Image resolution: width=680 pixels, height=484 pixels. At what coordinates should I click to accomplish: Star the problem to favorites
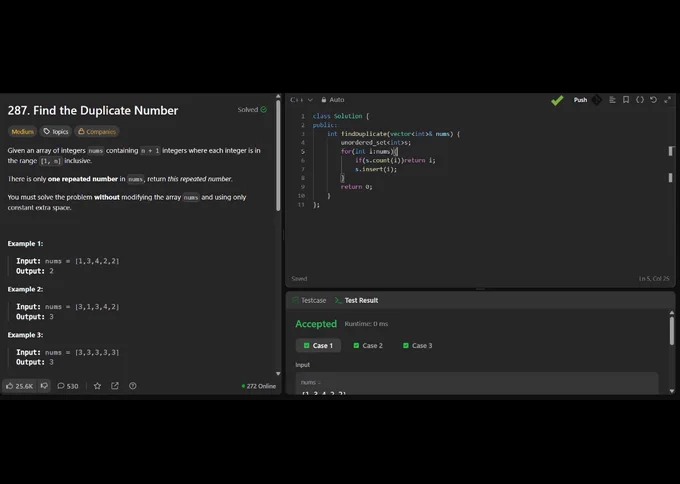pos(97,386)
